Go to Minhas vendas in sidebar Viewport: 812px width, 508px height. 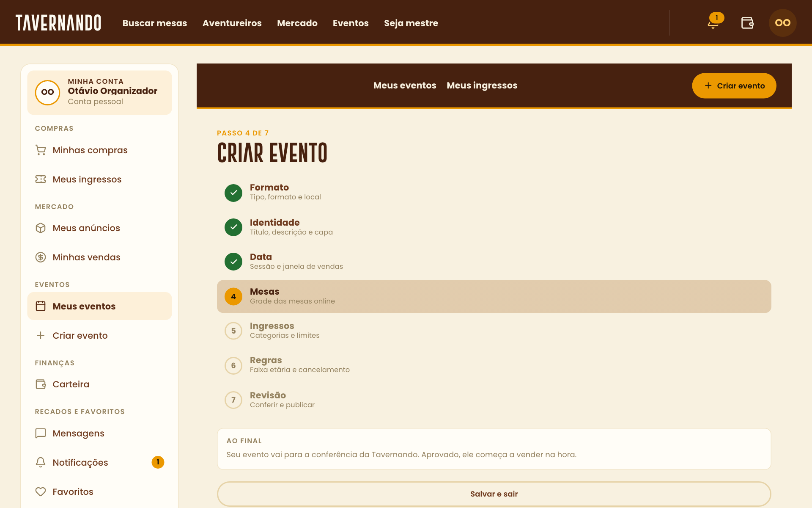(100, 257)
